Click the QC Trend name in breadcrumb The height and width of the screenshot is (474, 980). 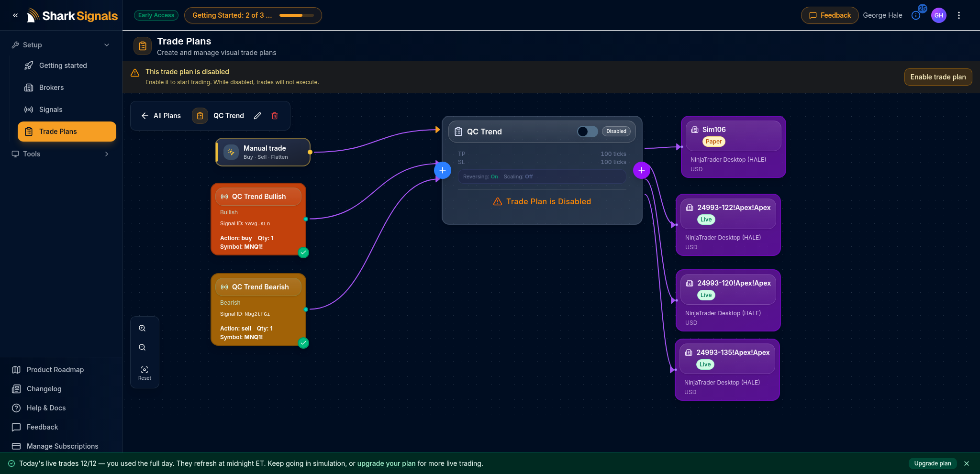(x=229, y=116)
